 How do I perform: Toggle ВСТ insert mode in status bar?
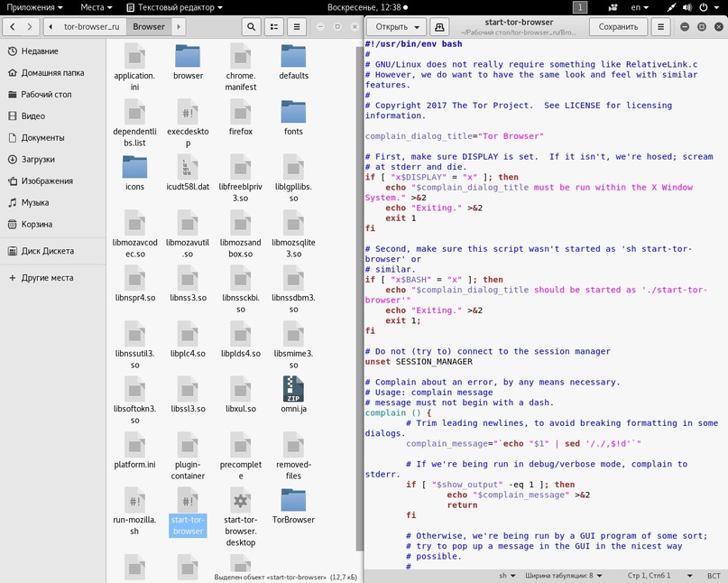click(x=714, y=576)
